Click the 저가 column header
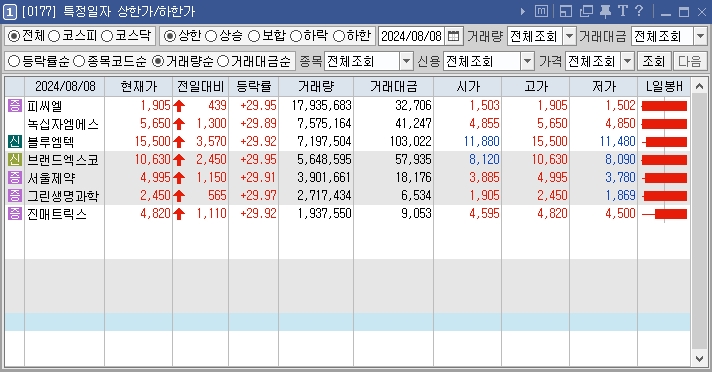Viewport: 712px width, 372px height. pyautogui.click(x=603, y=86)
